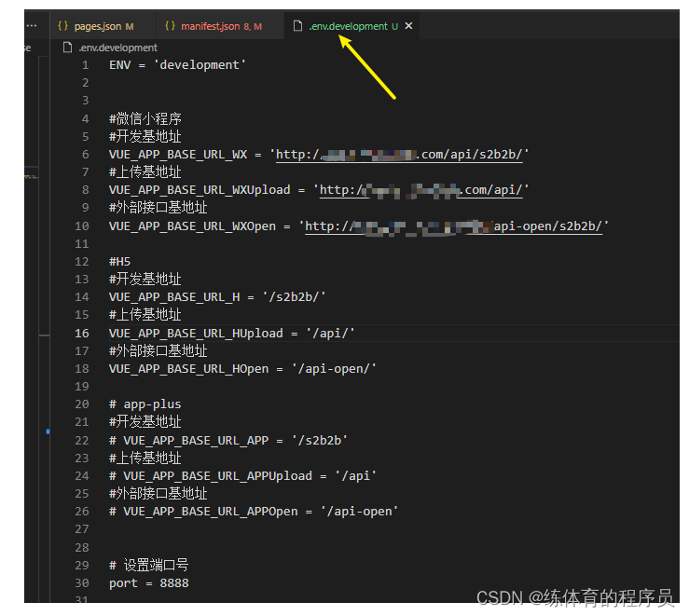Open the pages.json editor tab
689x616 pixels.
click(x=99, y=27)
